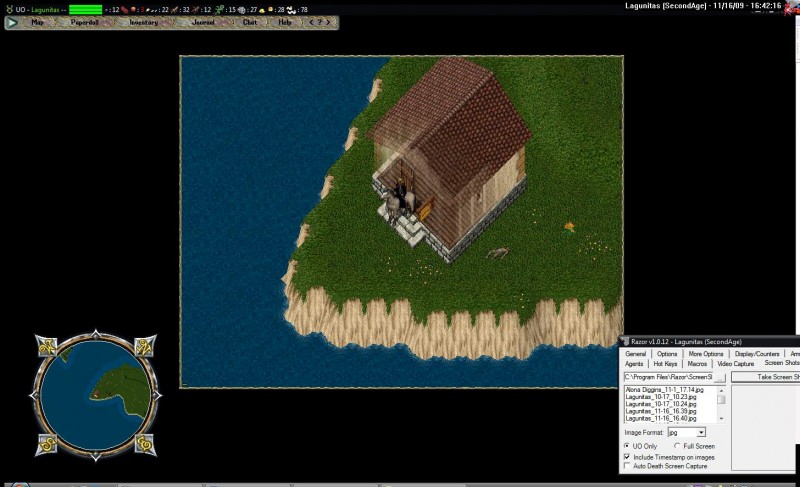Image resolution: width=800 pixels, height=487 pixels.
Task: Open the Image Format dropdown
Action: pyautogui.click(x=701, y=432)
